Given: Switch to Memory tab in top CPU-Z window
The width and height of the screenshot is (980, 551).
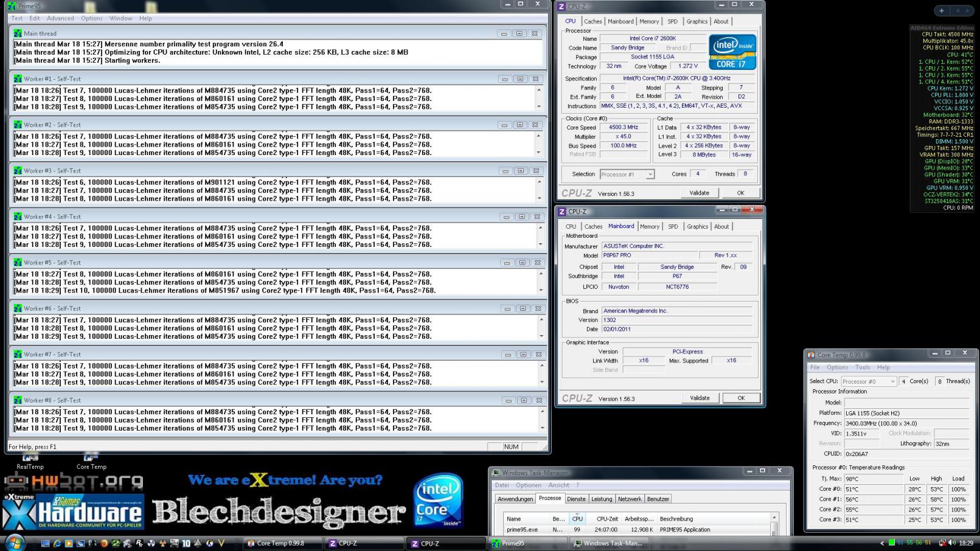Looking at the screenshot, I should [648, 21].
